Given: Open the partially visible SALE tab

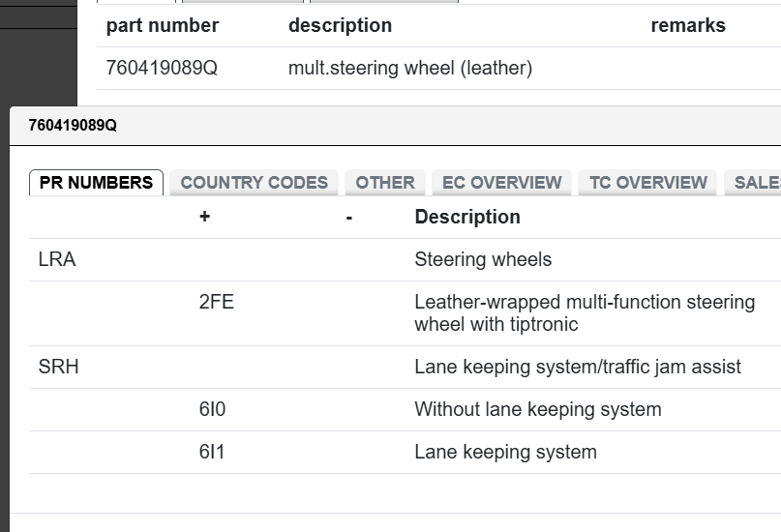Looking at the screenshot, I should click(x=755, y=183).
